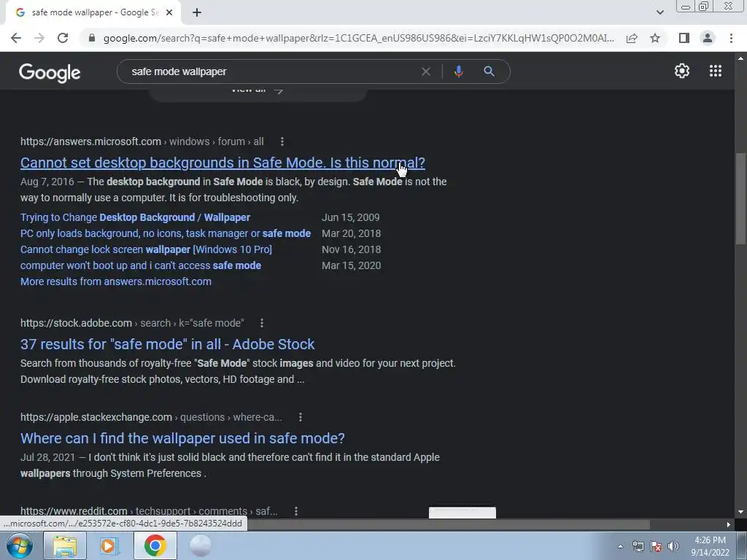747x560 pixels.
Task: Run the search with the magnifier icon
Action: 489,71
